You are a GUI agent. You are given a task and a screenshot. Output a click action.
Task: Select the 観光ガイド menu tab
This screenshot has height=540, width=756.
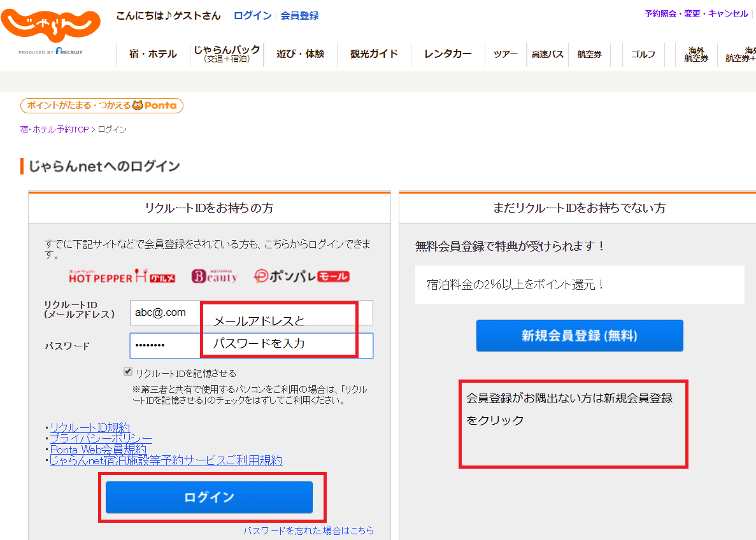(x=374, y=54)
